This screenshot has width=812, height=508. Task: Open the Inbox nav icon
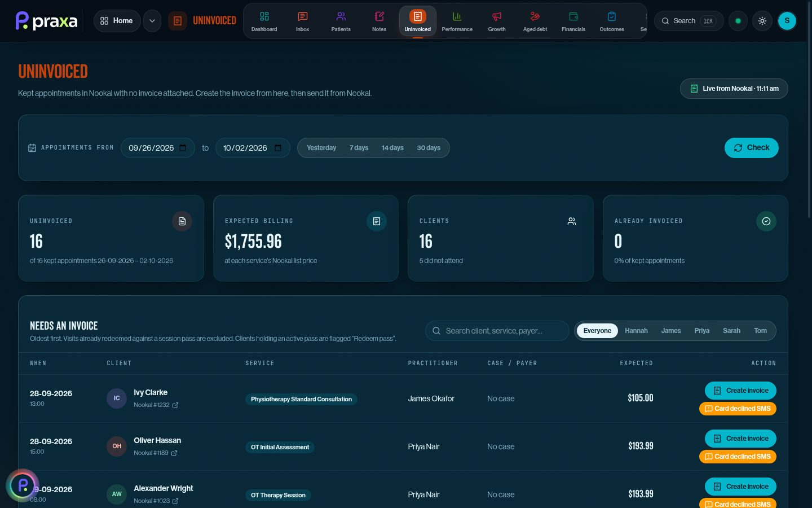pyautogui.click(x=302, y=21)
